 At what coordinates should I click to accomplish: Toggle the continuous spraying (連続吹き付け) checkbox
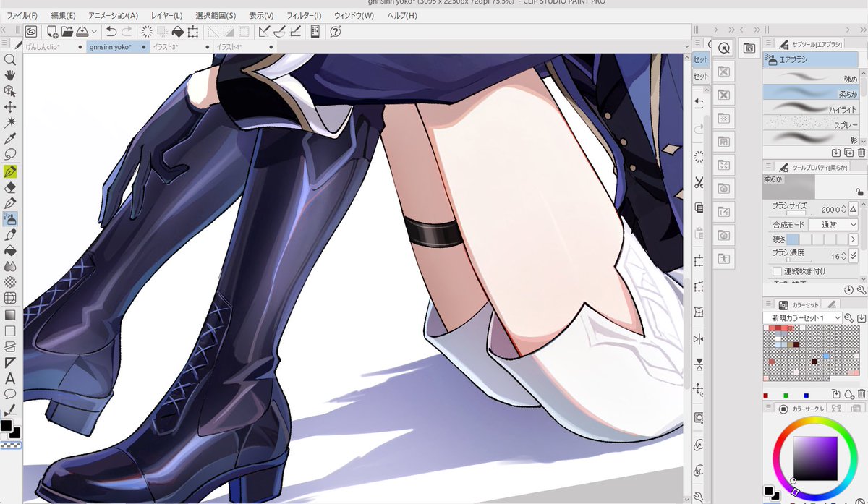click(778, 271)
